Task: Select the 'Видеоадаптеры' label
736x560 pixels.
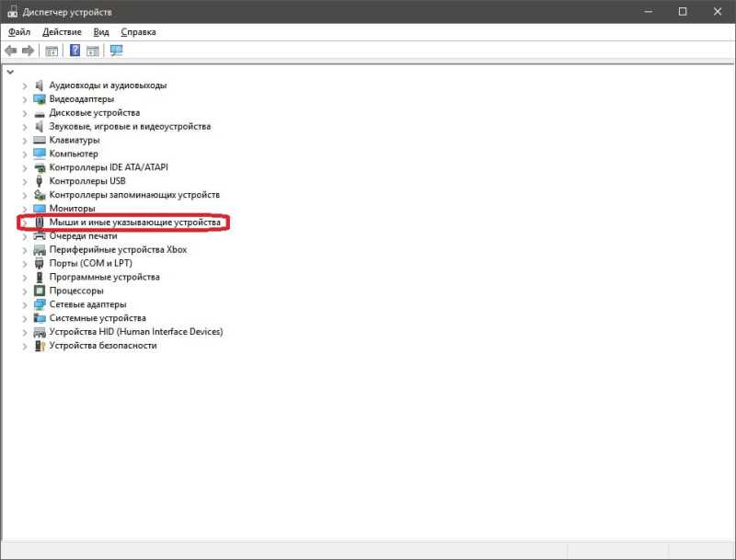Action: click(82, 99)
